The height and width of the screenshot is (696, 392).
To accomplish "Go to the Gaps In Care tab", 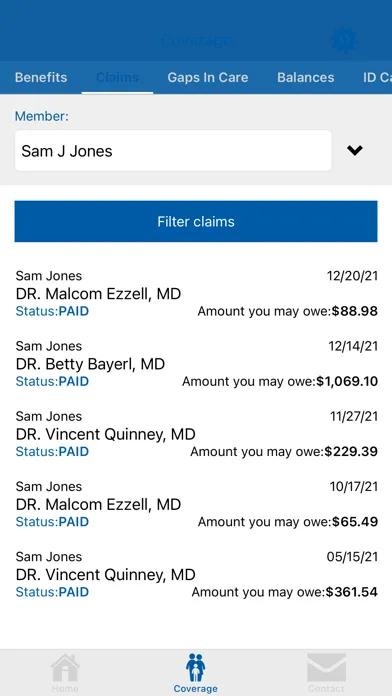I will click(208, 77).
